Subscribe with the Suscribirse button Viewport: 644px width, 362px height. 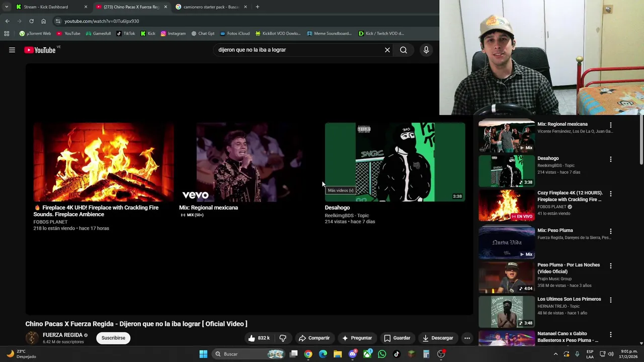(113, 338)
